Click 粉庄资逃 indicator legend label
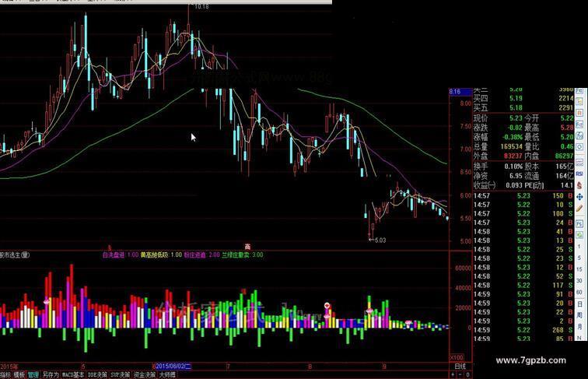Screen dimensions: 588x379 (195, 254)
